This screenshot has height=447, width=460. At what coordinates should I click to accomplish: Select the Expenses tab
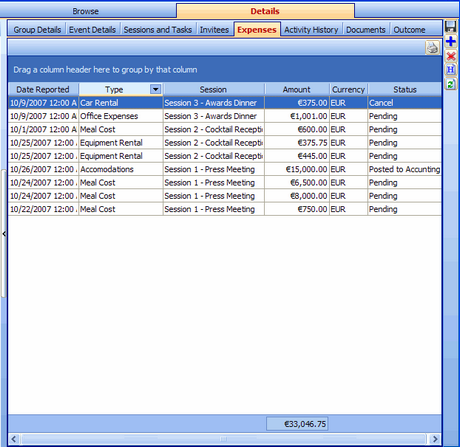tap(257, 30)
